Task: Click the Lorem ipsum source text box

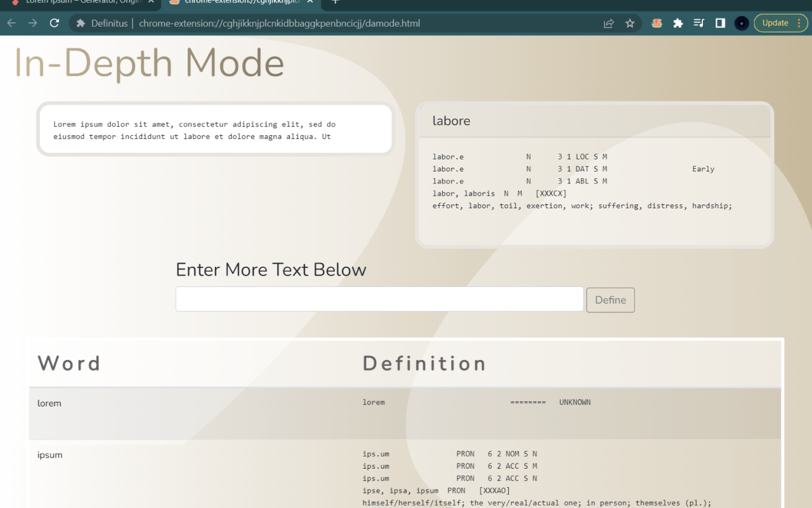Action: pyautogui.click(x=215, y=130)
